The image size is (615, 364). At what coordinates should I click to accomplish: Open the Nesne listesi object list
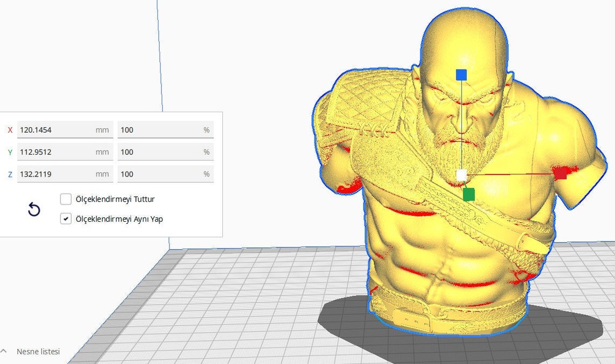39,351
